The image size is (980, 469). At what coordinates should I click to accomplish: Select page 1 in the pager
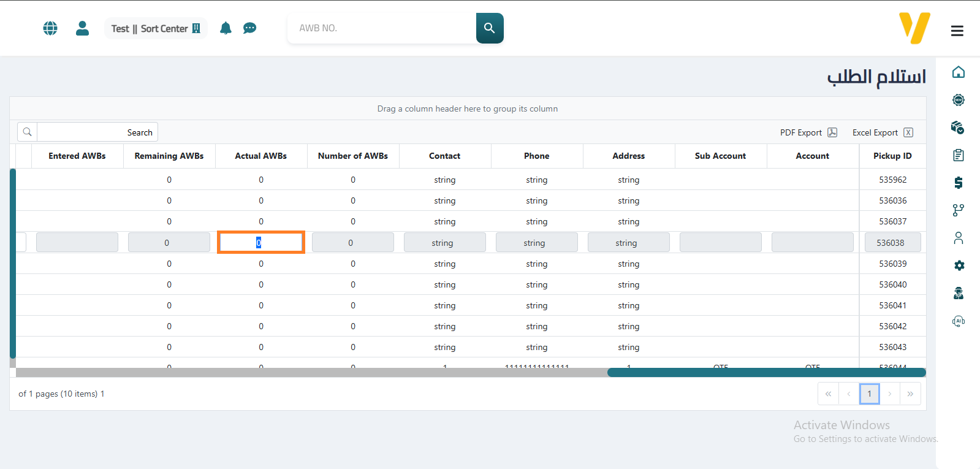(x=869, y=394)
